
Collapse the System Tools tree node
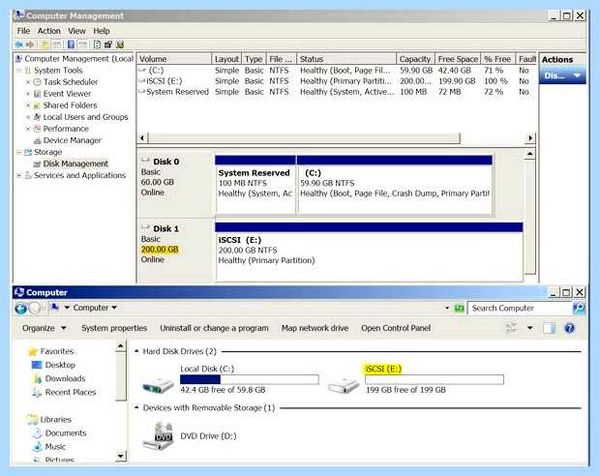pos(19,70)
